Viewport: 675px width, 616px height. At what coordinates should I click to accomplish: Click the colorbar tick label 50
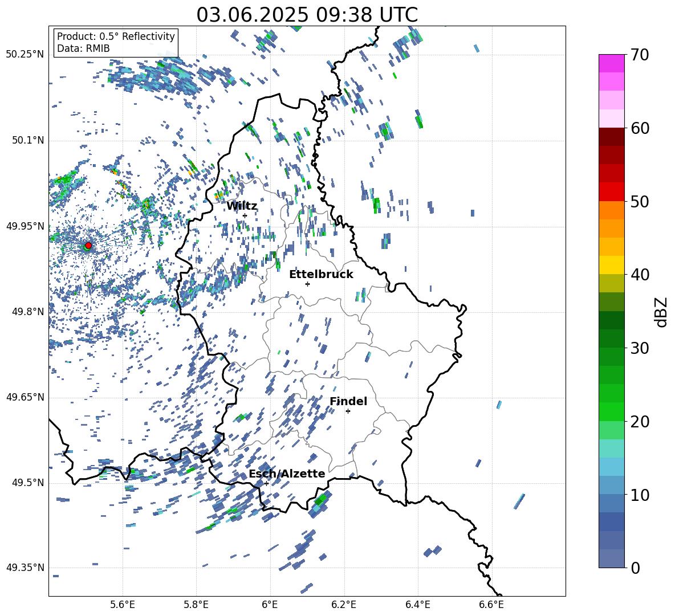[640, 202]
